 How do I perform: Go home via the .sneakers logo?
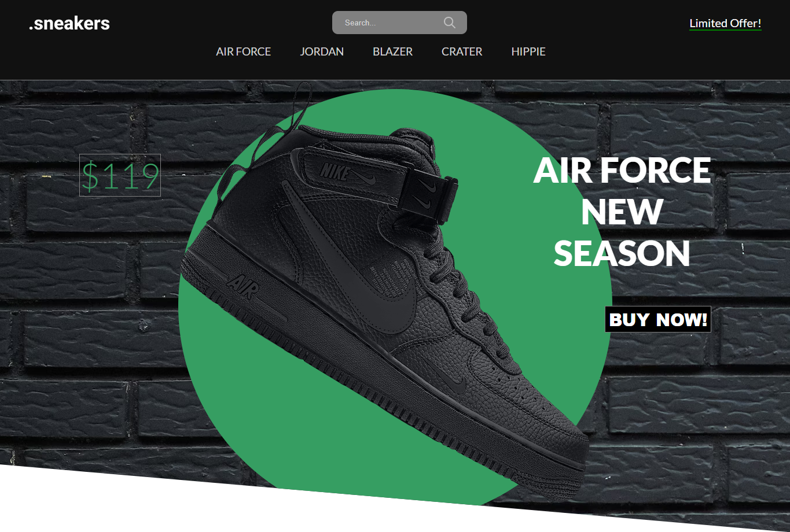pos(69,23)
